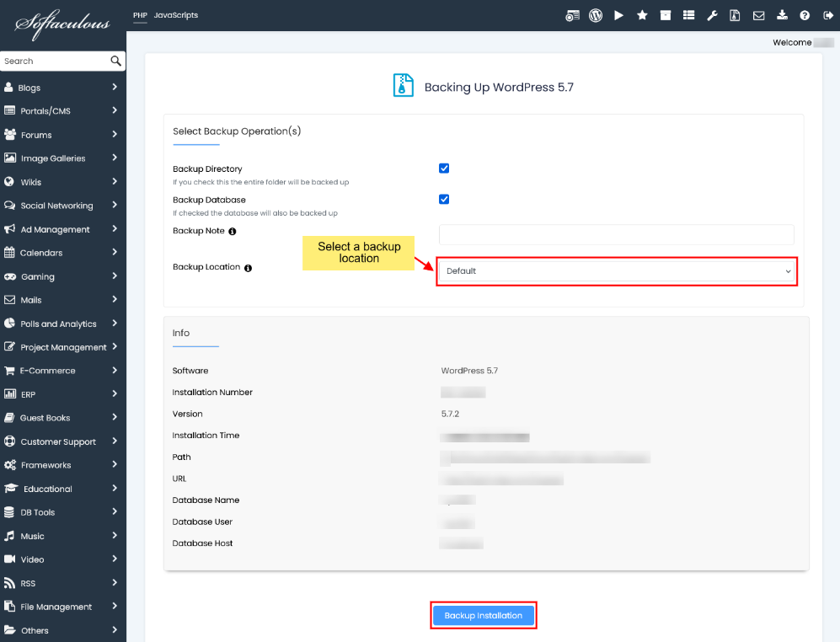
Task: Open the help question mark icon
Action: coord(805,15)
